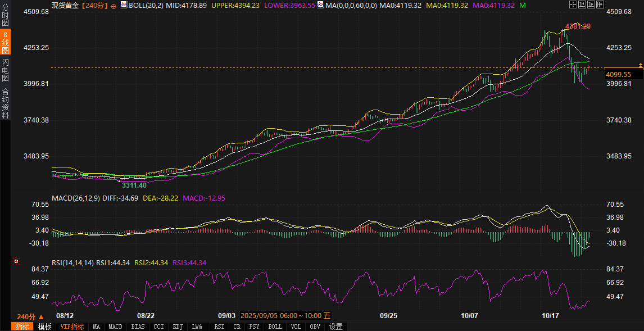The height and width of the screenshot is (331, 644).
Task: Click the MA indicator chart icon
Action: tap(320, 5)
